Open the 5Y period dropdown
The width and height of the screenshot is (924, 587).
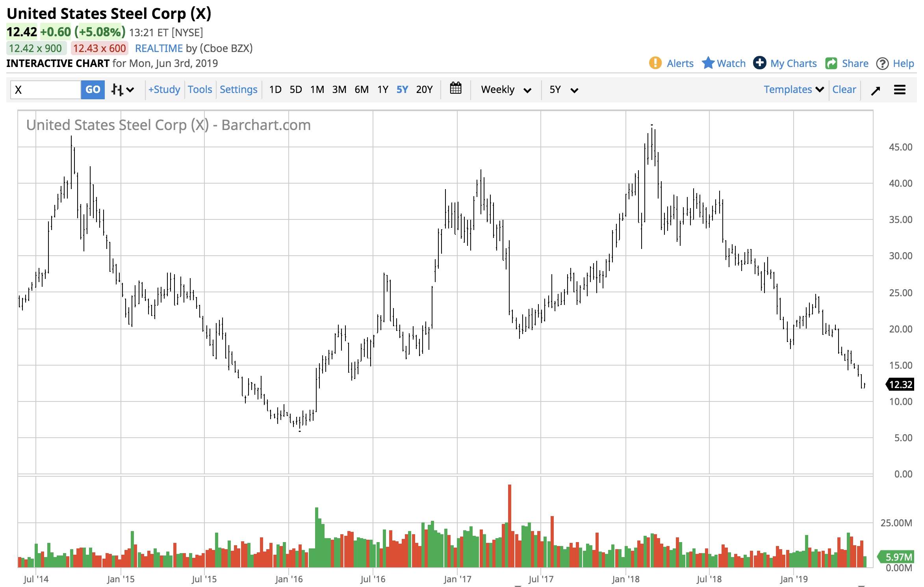[564, 90]
